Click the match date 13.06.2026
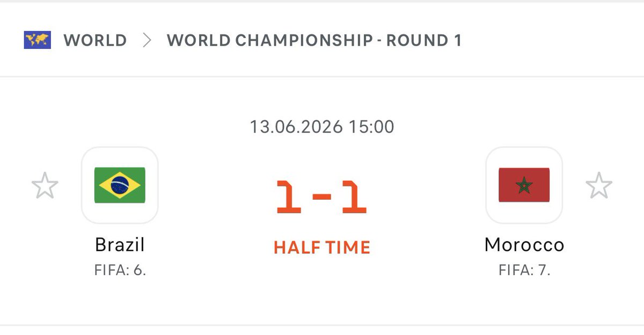 point(296,127)
